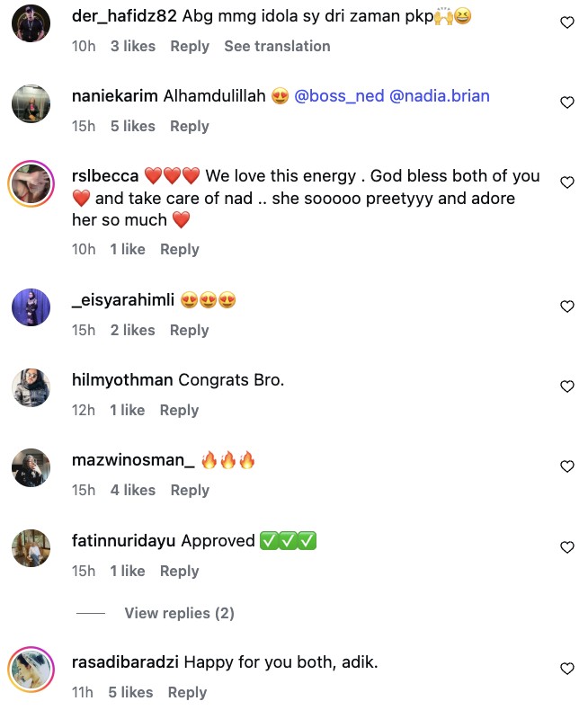Expand View replies (2) under fatinnuridayu
This screenshot has width=588, height=710.
click(179, 613)
